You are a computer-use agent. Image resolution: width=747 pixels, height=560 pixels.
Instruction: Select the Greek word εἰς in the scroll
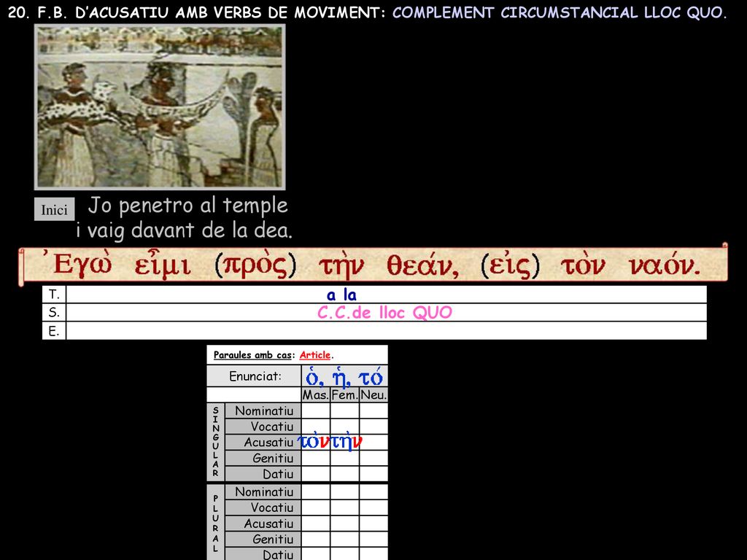pyautogui.click(x=510, y=265)
